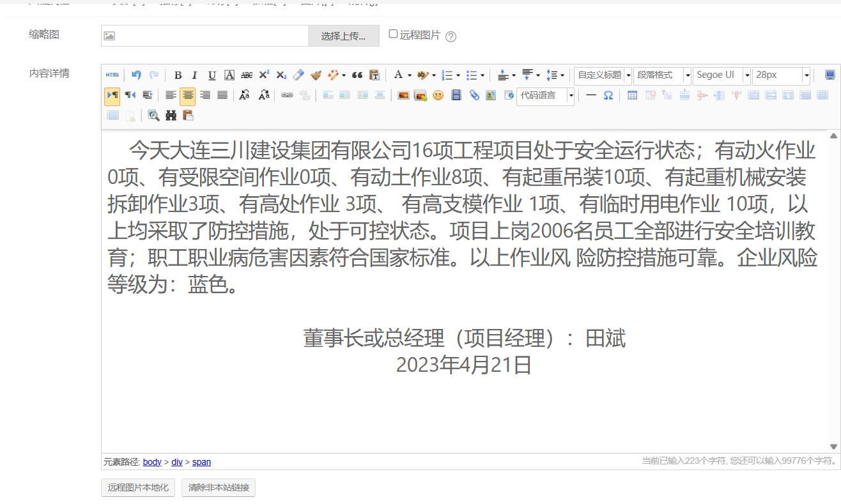Upload a single image
841x504 pixels.
pos(403,96)
